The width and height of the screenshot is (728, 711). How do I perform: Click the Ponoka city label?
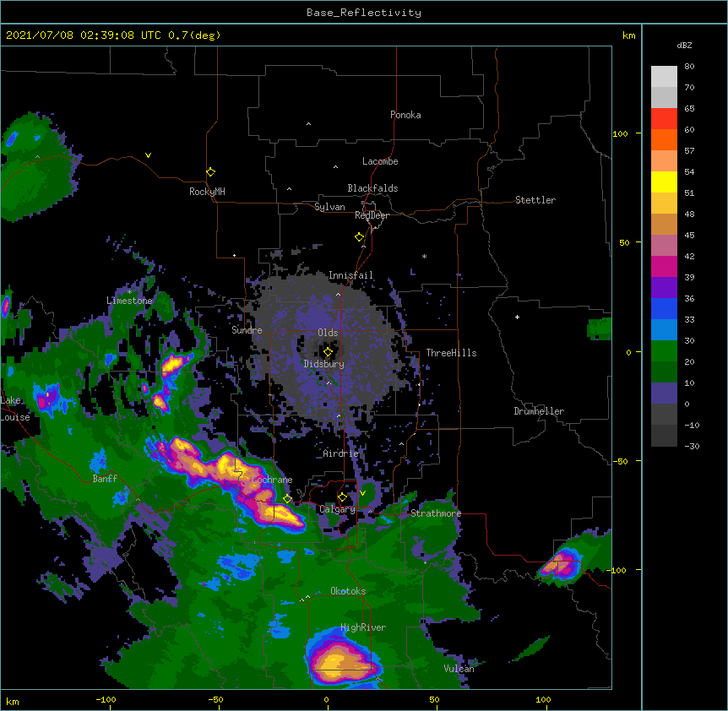point(405,115)
